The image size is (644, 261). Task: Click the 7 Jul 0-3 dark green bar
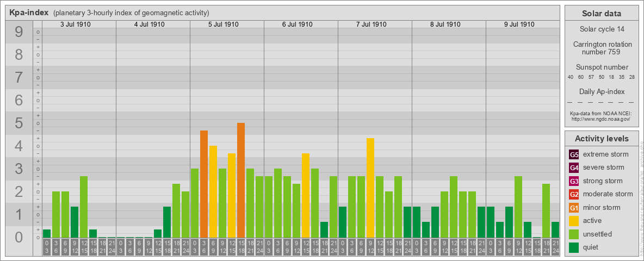(343, 222)
